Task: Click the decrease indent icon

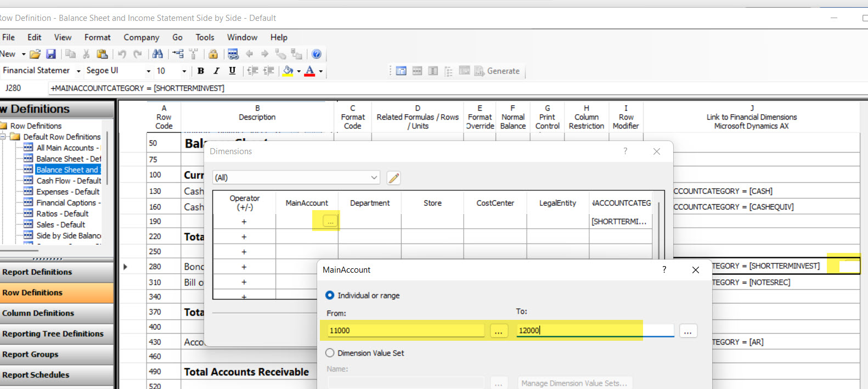Action: [252, 71]
